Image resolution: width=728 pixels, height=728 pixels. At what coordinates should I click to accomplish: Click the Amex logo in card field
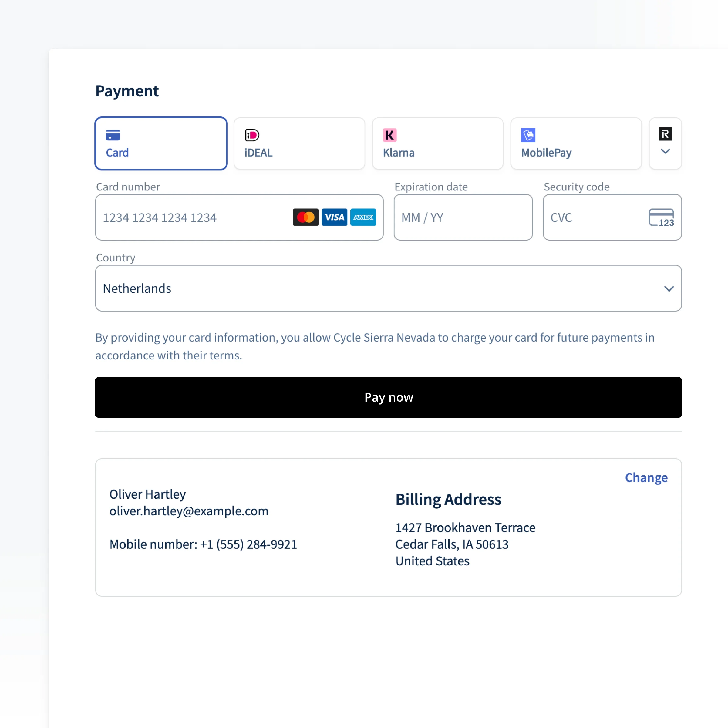tap(363, 217)
